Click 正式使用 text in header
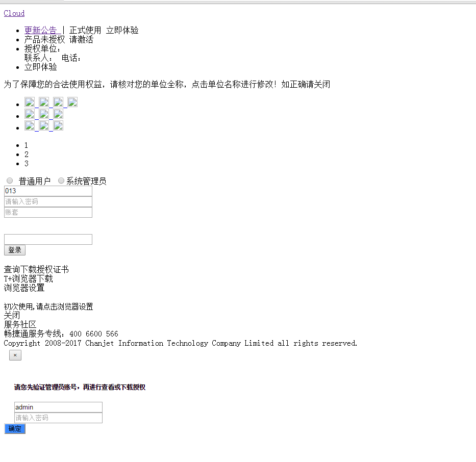The image size is (476, 462). click(85, 30)
